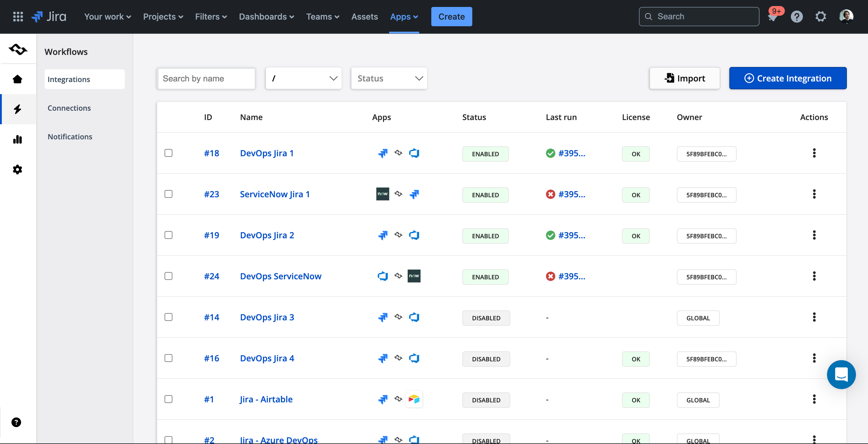Image resolution: width=868 pixels, height=444 pixels.
Task: Expand the Your work menu
Action: tap(108, 17)
